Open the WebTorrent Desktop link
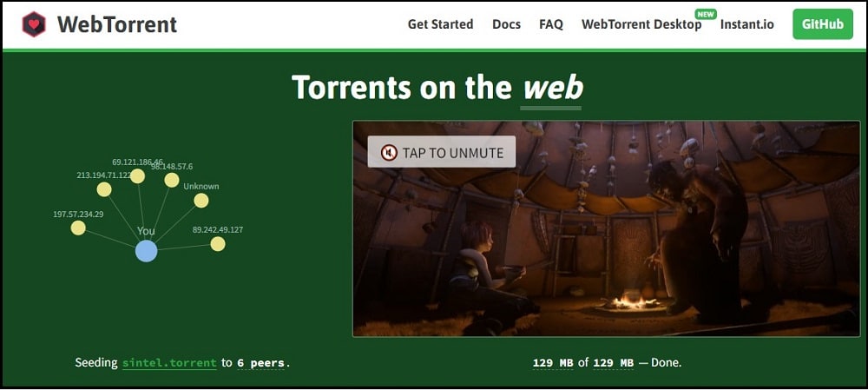 [641, 24]
